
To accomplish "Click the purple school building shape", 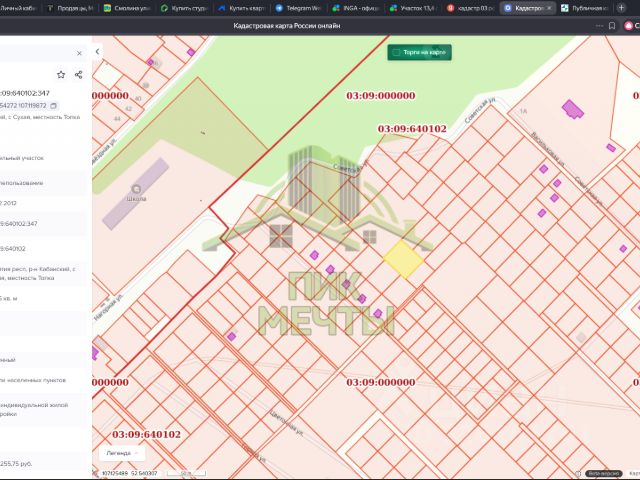I will point(136,193).
